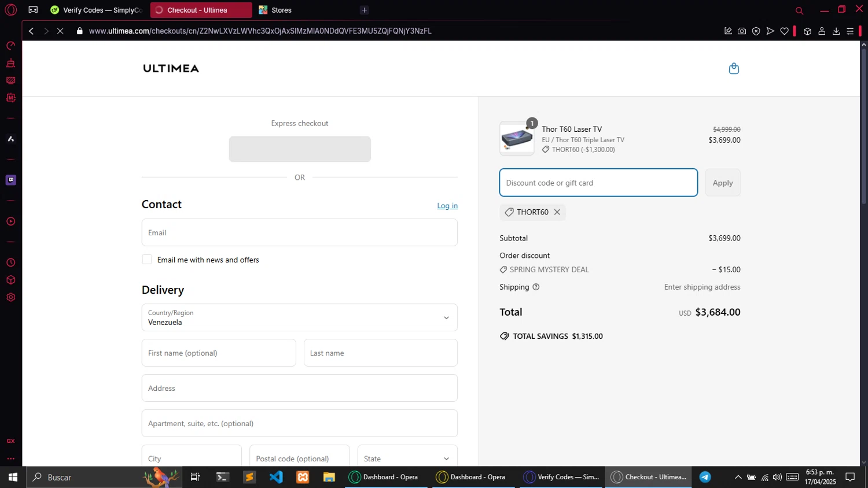Check Email me with news and offers

click(147, 260)
